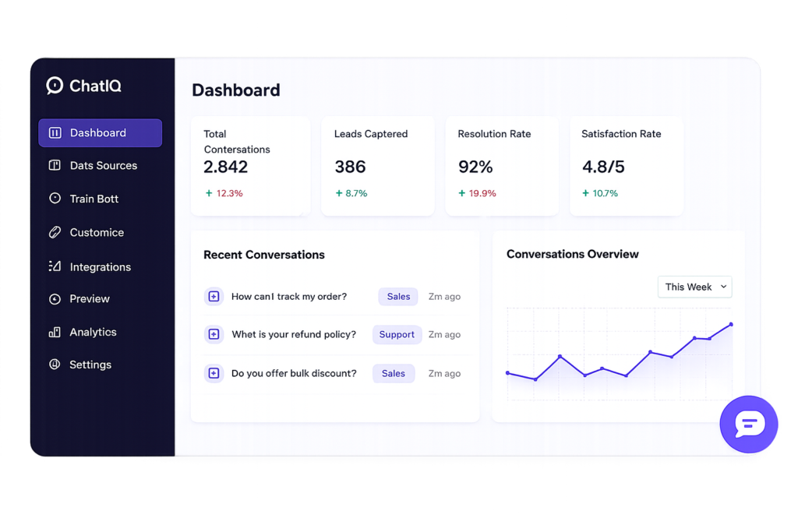Image resolution: width=798 pixels, height=532 pixels.
Task: Open the This Week dropdown
Action: (x=694, y=287)
